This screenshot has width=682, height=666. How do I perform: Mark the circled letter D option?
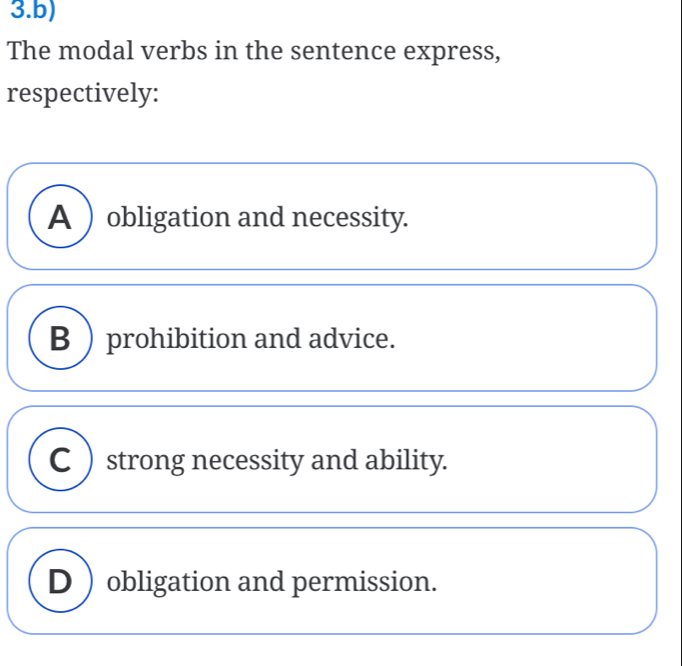pos(63,581)
